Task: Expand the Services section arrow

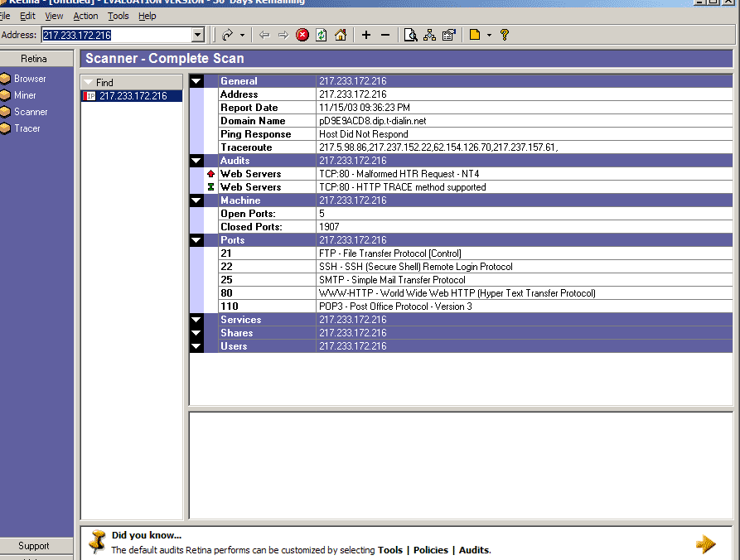Action: point(196,320)
